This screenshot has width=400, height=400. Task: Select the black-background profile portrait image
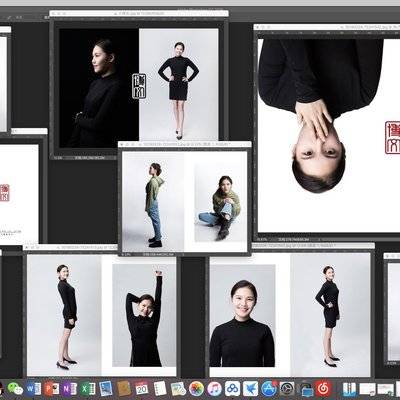pos(99,88)
